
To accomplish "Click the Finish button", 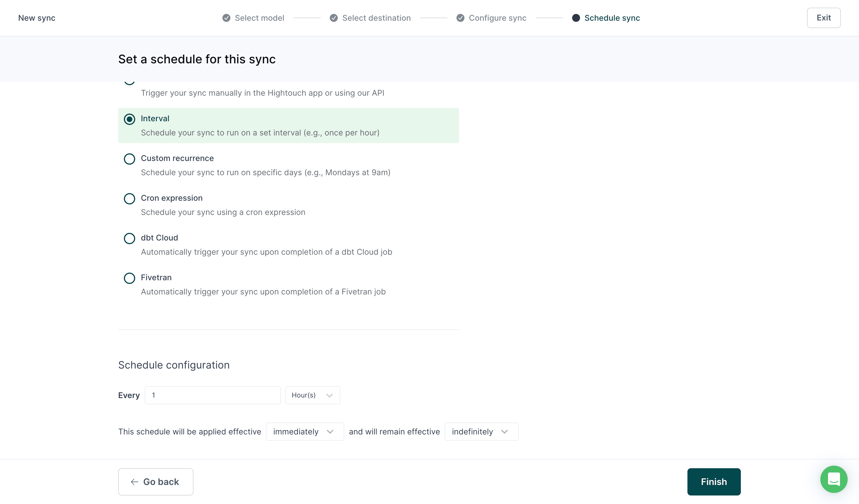I will pos(714,482).
